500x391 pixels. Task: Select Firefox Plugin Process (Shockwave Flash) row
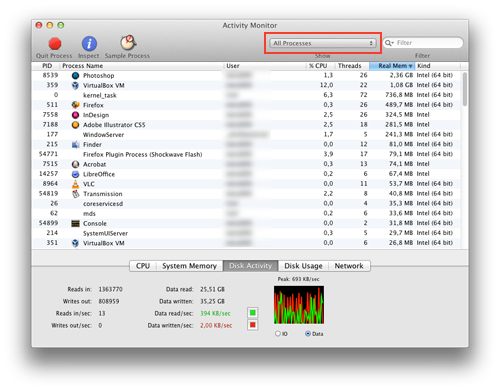point(247,154)
